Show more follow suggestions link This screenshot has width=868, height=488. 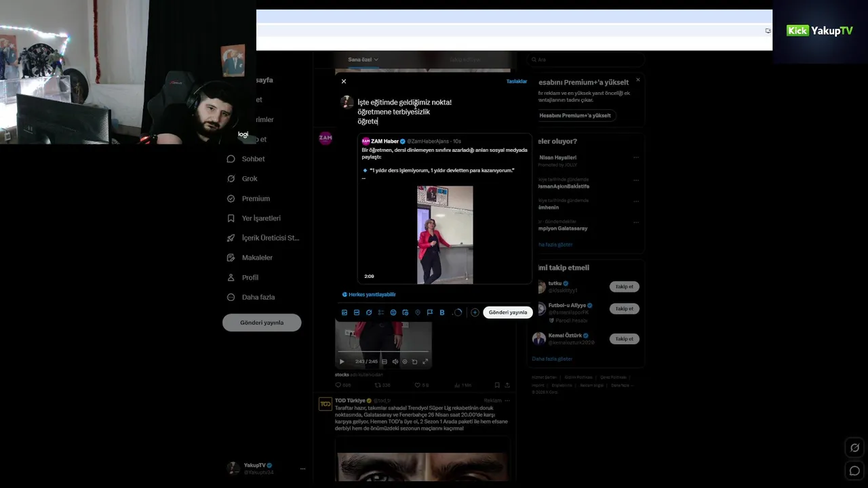click(552, 359)
